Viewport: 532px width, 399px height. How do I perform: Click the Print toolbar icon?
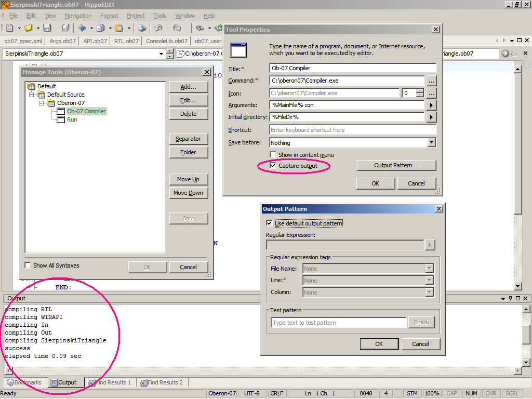pyautogui.click(x=142, y=28)
